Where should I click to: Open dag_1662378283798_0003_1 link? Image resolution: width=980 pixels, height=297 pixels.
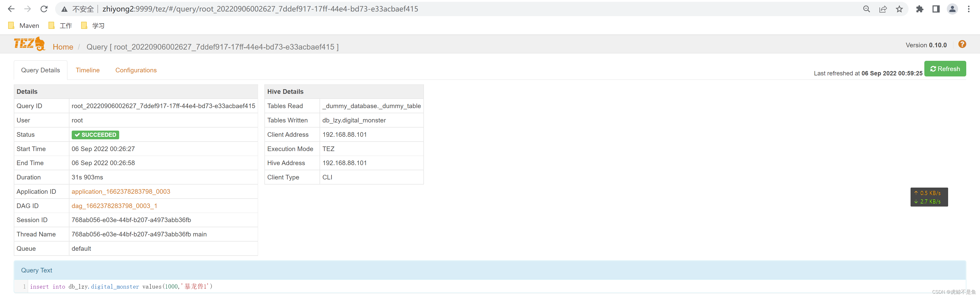point(114,205)
